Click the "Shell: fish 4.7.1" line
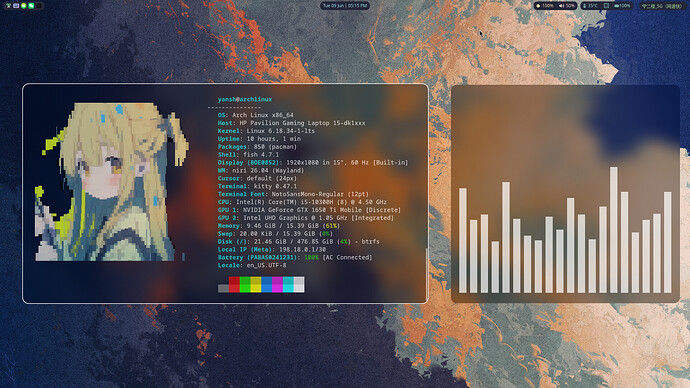 pos(248,155)
